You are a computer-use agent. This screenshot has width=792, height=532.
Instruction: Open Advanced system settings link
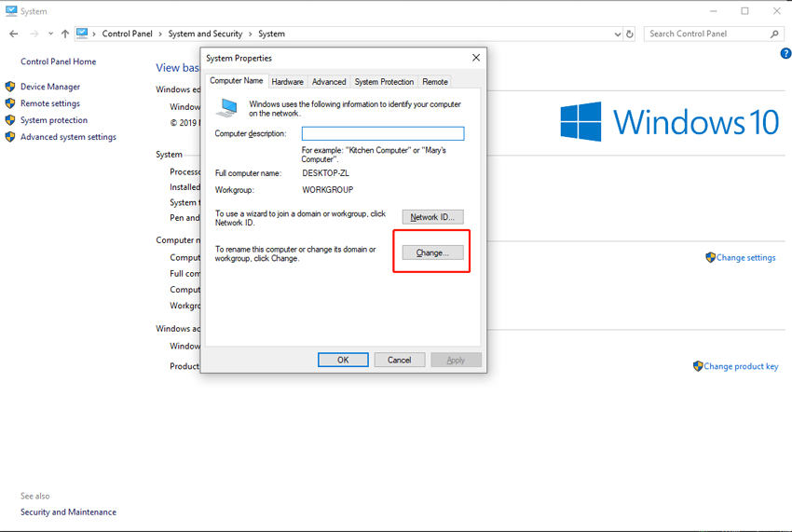(68, 136)
